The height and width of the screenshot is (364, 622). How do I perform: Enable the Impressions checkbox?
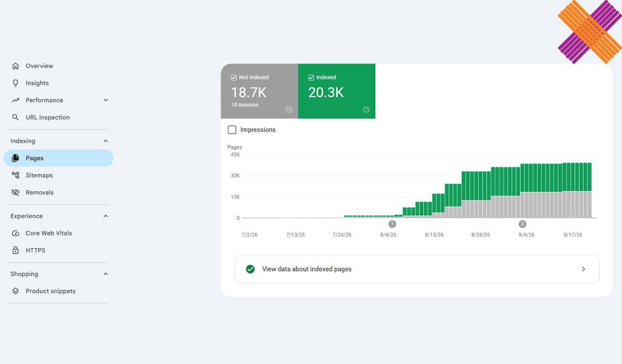pyautogui.click(x=232, y=129)
